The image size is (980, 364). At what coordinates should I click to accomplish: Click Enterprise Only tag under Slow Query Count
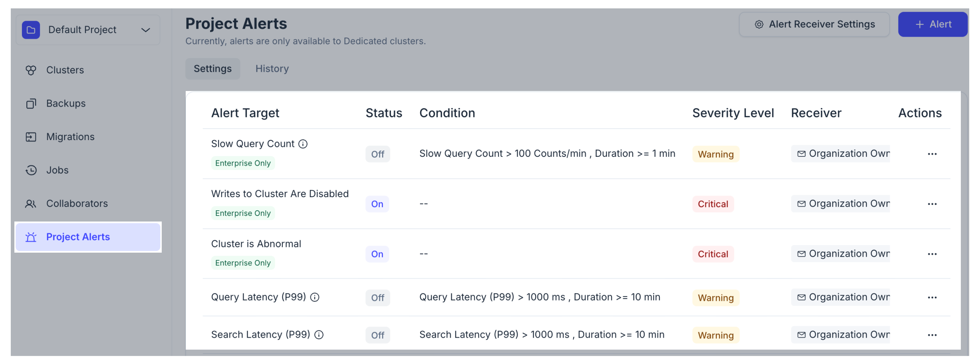pyautogui.click(x=243, y=163)
